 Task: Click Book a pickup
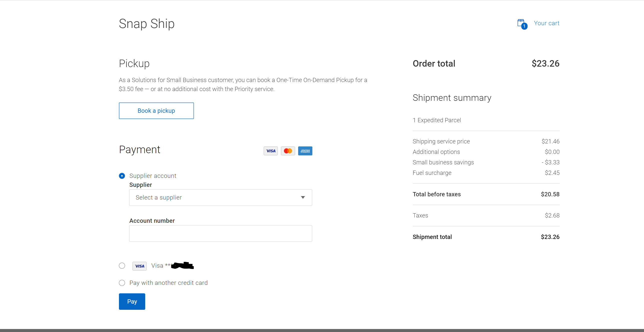(x=156, y=111)
